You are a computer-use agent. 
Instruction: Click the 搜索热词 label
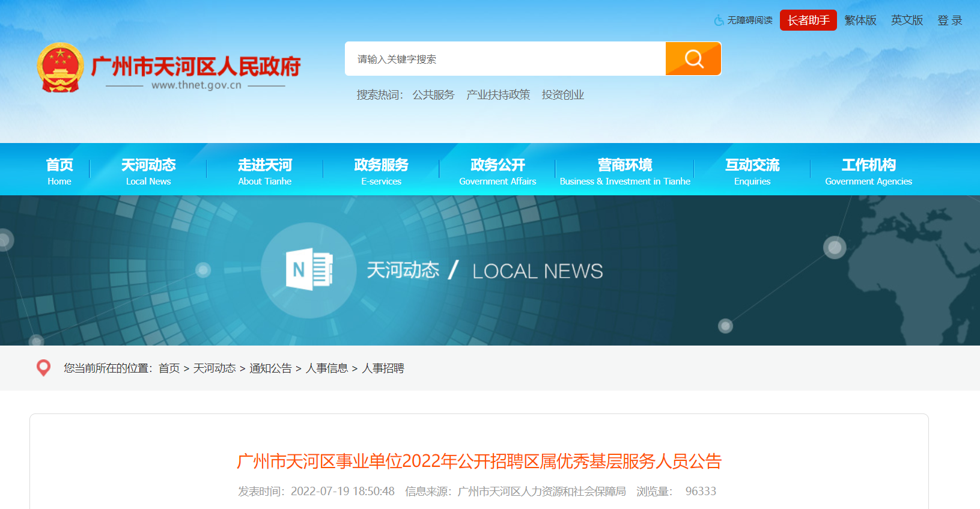pos(379,95)
